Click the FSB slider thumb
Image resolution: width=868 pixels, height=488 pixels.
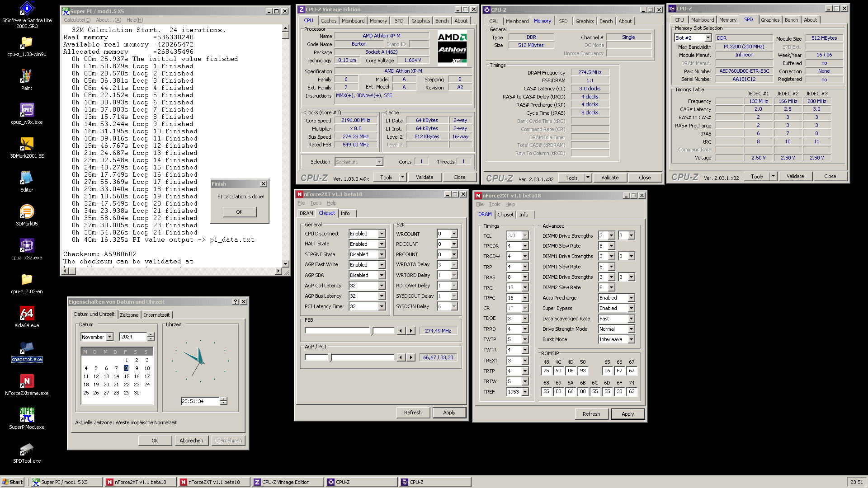click(x=372, y=331)
